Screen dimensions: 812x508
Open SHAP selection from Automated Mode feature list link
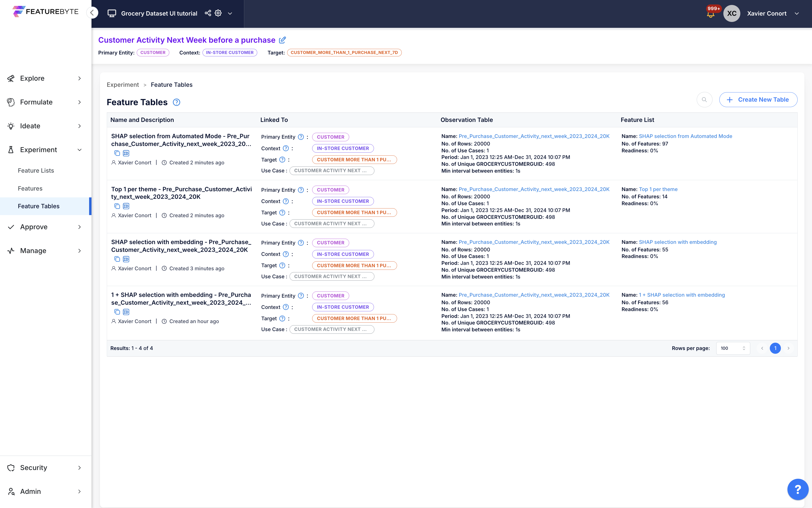click(685, 136)
